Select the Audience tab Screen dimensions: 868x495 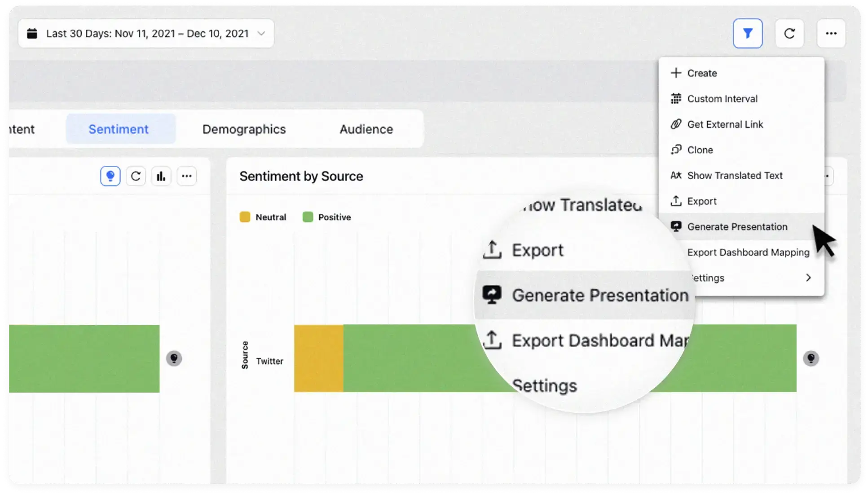point(366,129)
